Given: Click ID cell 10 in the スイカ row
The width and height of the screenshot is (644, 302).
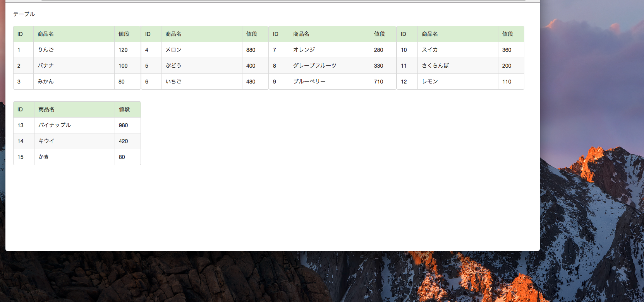Looking at the screenshot, I should (x=407, y=50).
